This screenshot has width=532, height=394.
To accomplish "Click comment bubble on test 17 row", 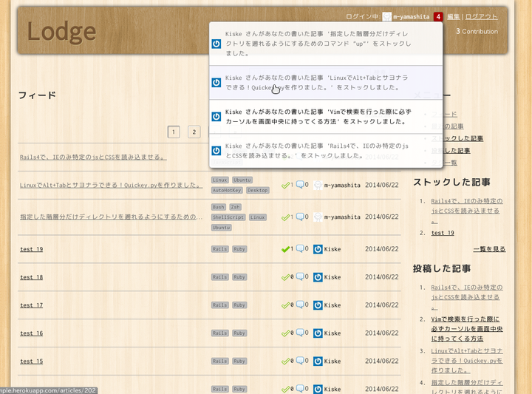I will coord(300,305).
